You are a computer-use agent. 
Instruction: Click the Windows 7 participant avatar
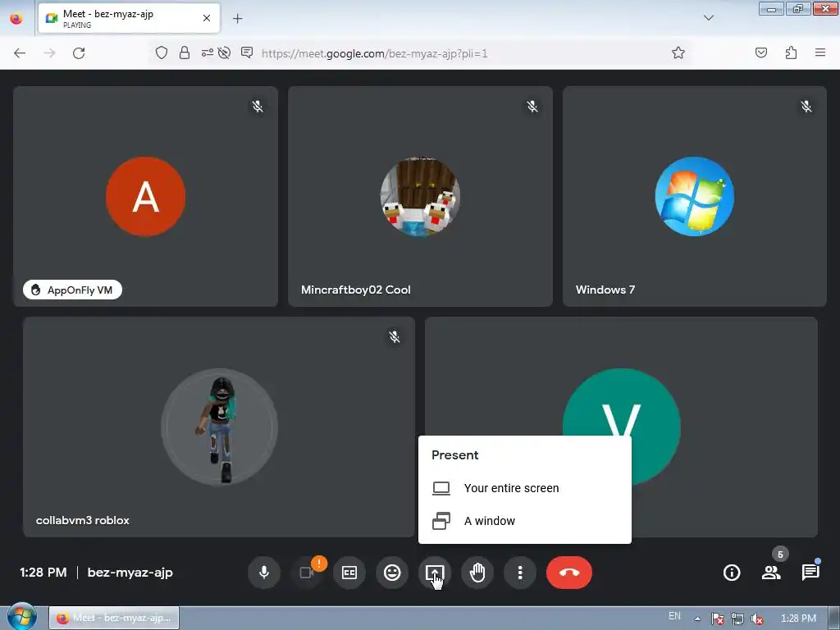click(694, 196)
